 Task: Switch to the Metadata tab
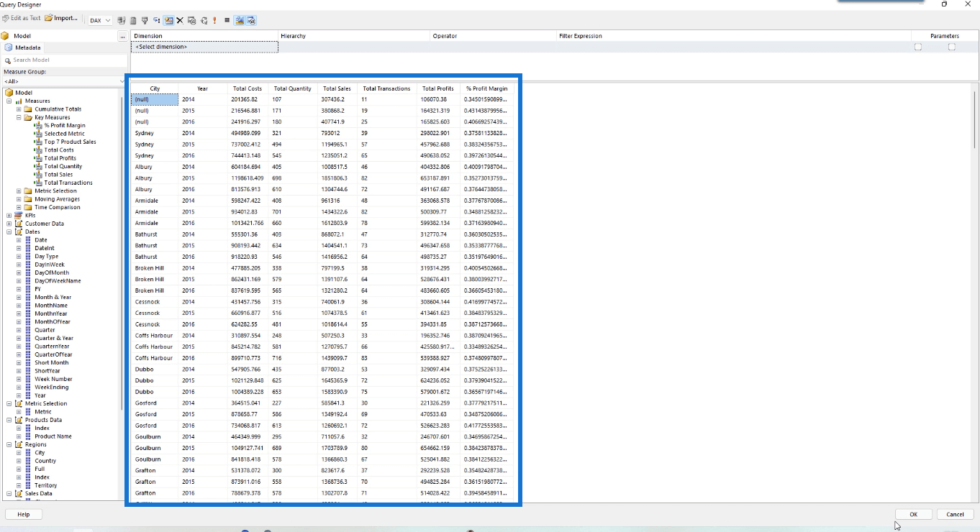tap(23, 47)
